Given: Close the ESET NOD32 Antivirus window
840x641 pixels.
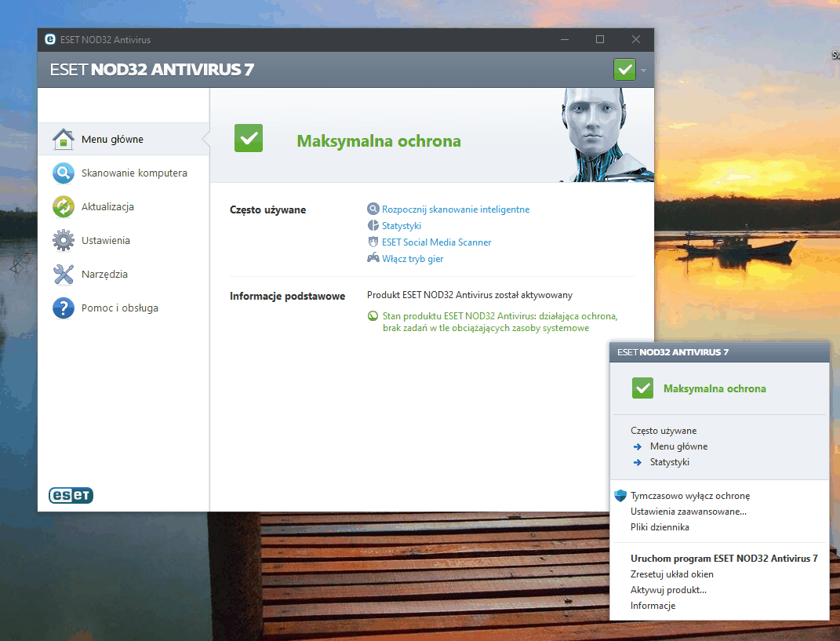Looking at the screenshot, I should (636, 39).
